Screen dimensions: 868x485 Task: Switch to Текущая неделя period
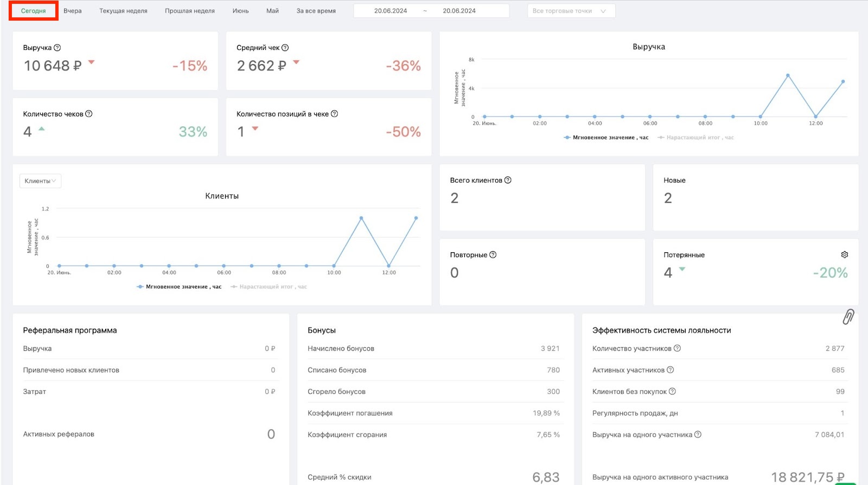123,11
